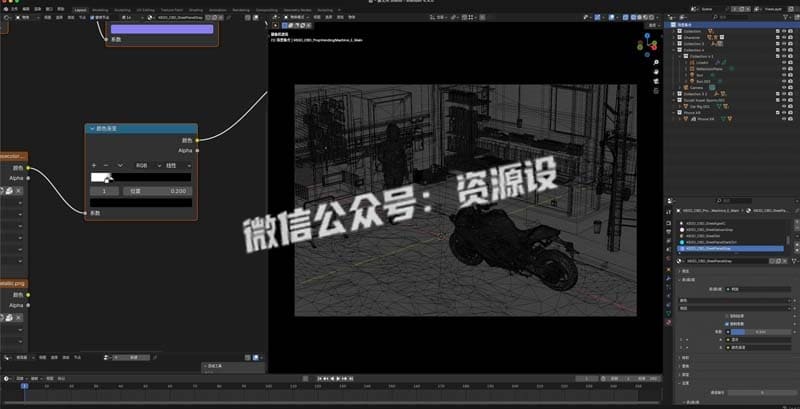Open RGB color mode dropdown on ramp
This screenshot has height=409, width=800.
pyautogui.click(x=148, y=166)
